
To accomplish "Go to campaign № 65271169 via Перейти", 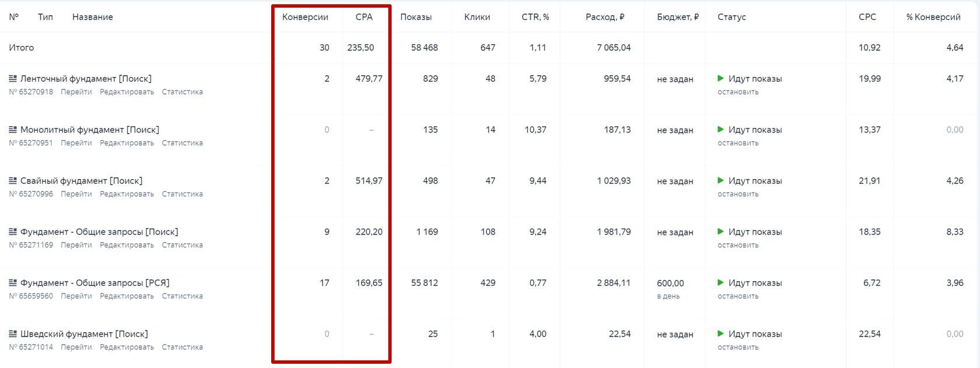I will click(76, 245).
